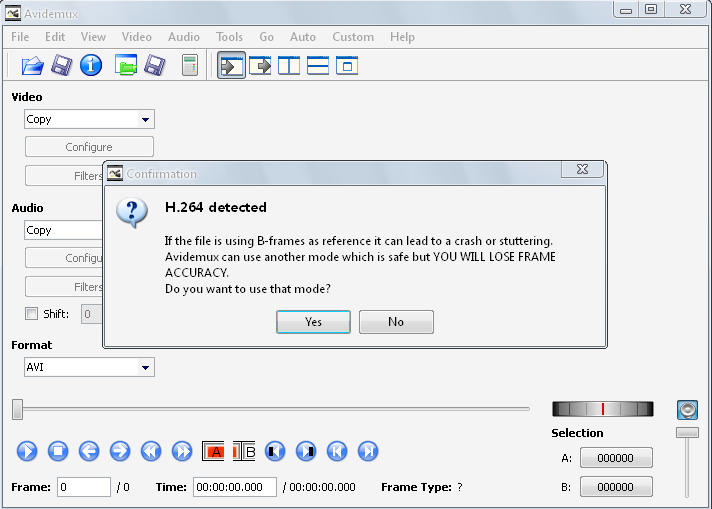Open the Go menu
The height and width of the screenshot is (509, 712).
[x=267, y=37]
